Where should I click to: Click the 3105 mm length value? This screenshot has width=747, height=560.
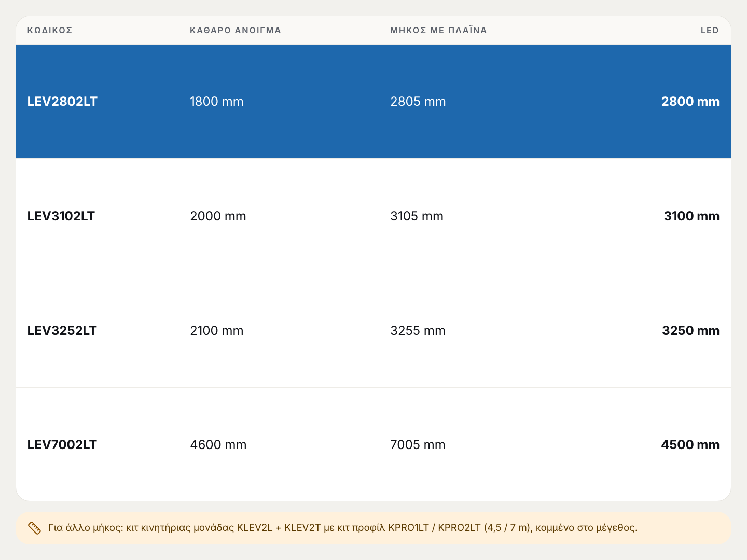coord(417,216)
